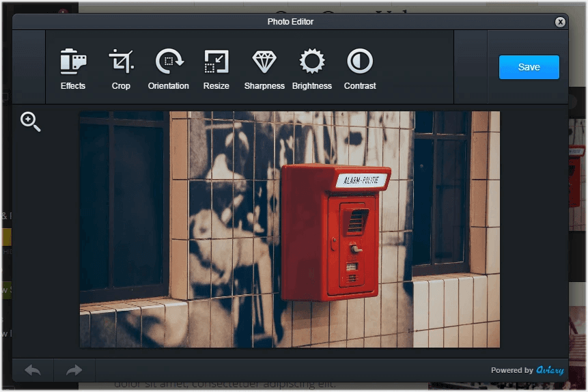588x392 pixels.
Task: Close the Photo Editor dialog
Action: point(560,22)
